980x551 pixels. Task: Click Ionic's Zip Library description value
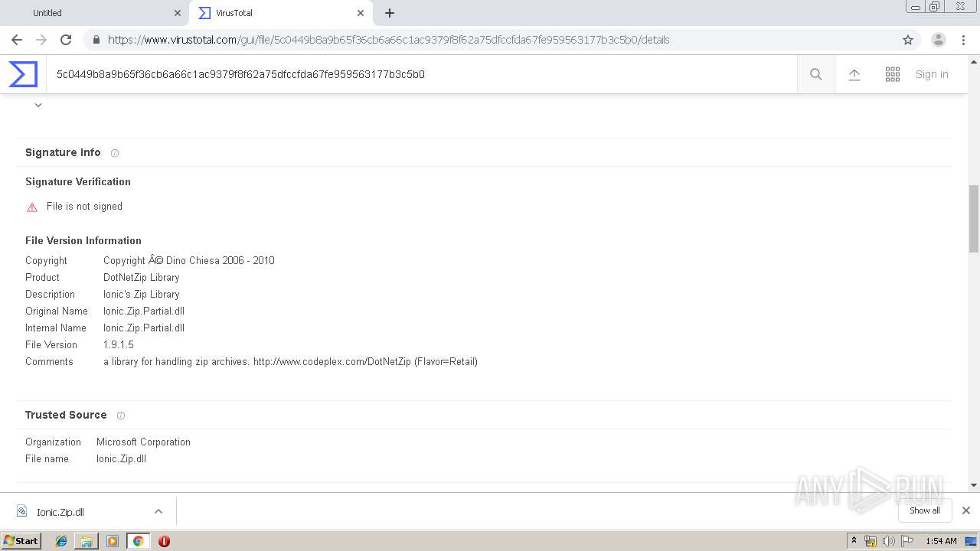pos(142,295)
